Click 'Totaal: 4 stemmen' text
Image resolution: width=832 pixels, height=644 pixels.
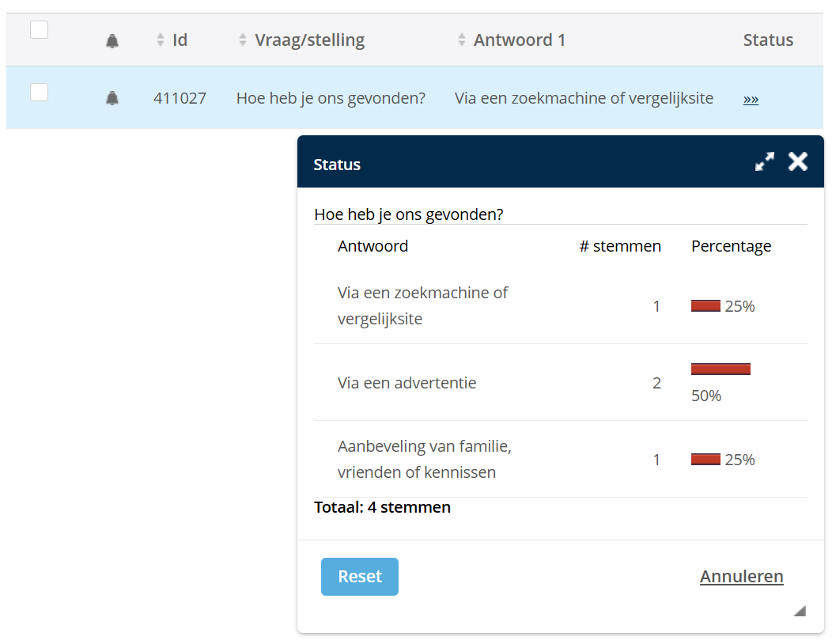click(382, 507)
